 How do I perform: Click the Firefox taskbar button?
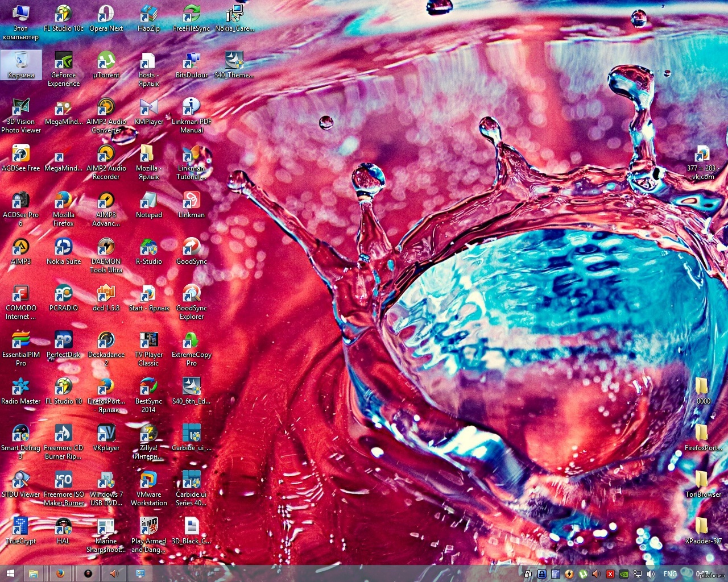(x=60, y=573)
